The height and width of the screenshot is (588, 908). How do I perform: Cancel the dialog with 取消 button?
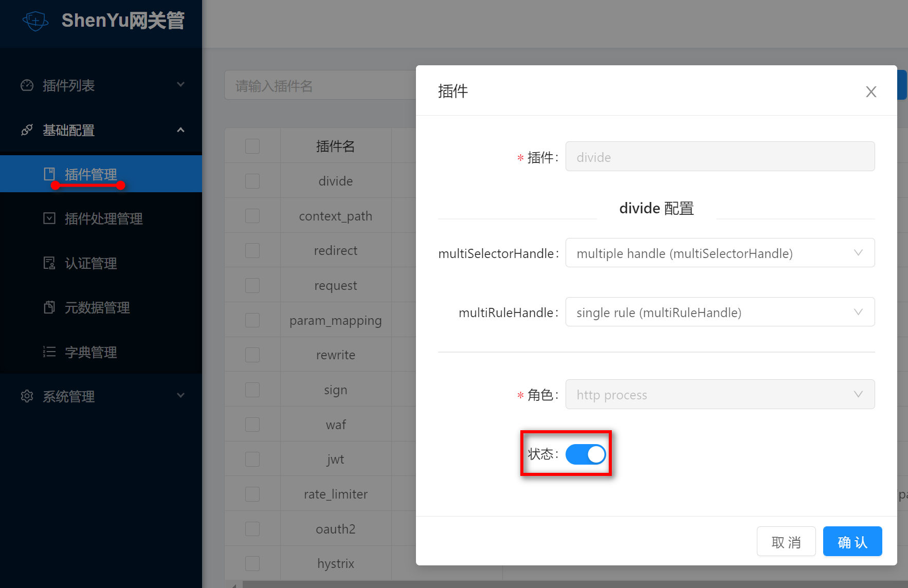(786, 541)
